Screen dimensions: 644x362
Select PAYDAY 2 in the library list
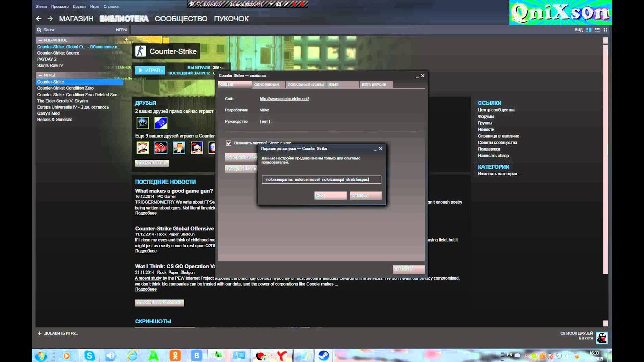point(47,59)
